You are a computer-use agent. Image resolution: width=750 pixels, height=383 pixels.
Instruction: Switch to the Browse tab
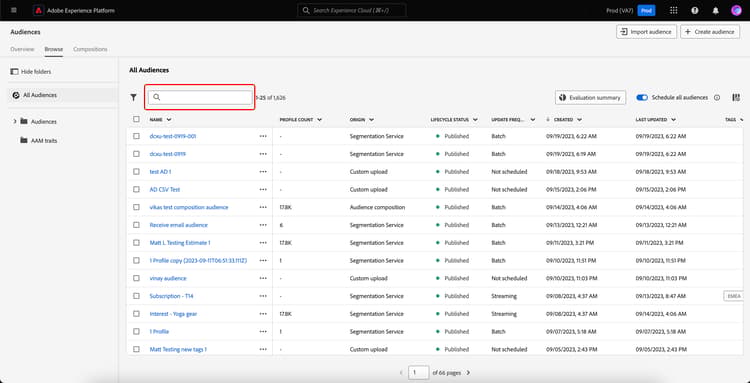coord(54,49)
